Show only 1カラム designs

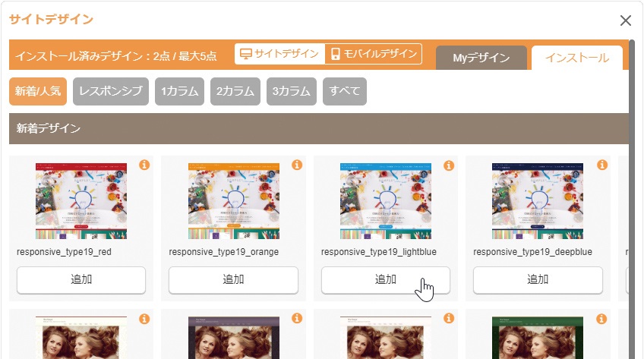[x=179, y=91]
